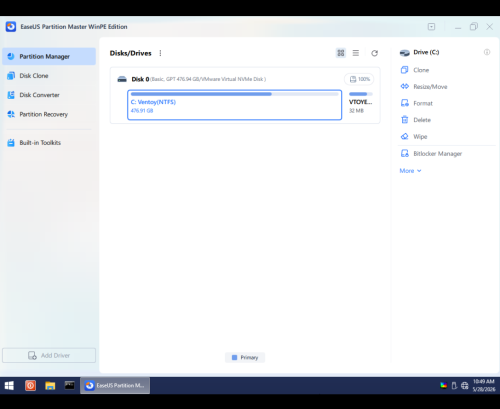Open File Explorer from the taskbar

pyautogui.click(x=50, y=386)
